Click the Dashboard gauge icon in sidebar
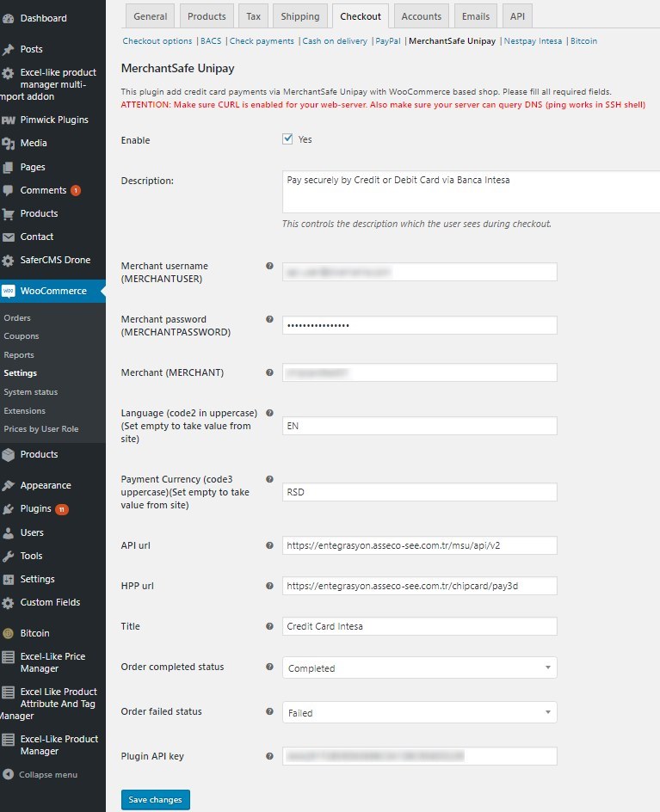The image size is (660, 812). tap(8, 18)
